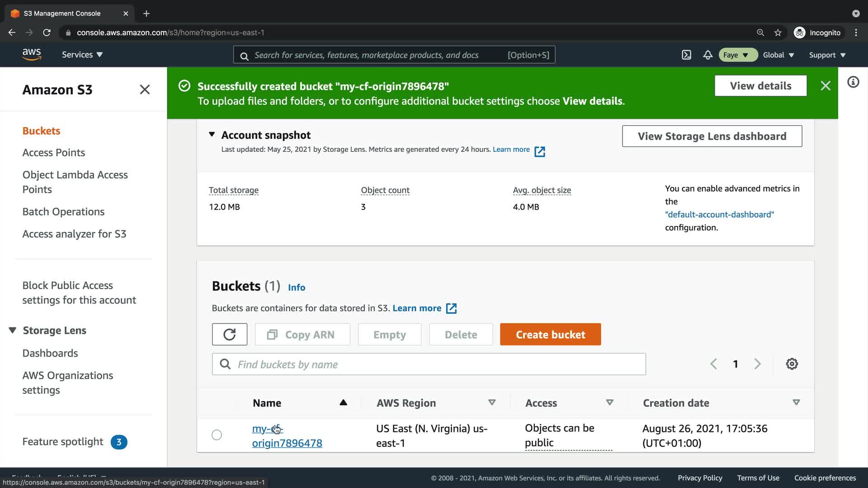868x488 pixels.
Task: Click the refresh buckets icon button
Action: [x=229, y=334]
